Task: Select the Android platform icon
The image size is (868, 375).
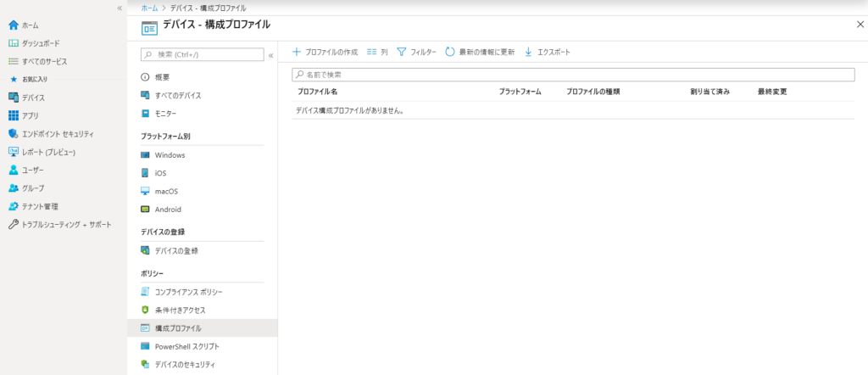Action: pos(145,210)
